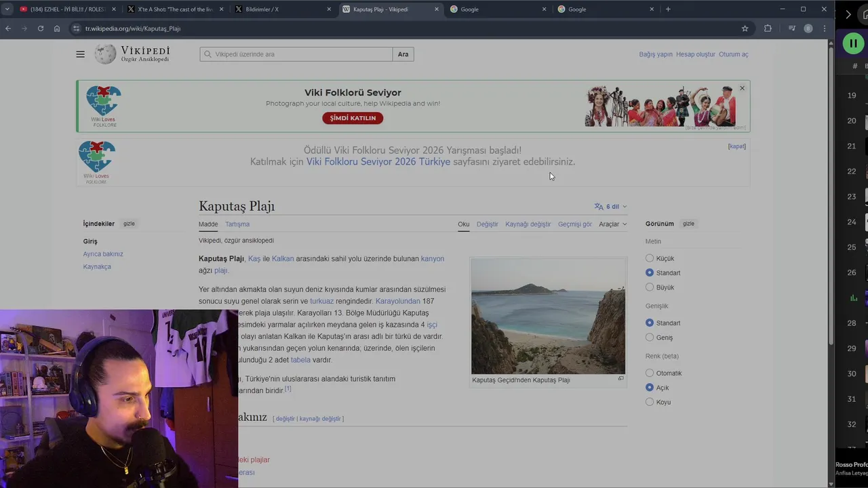Open Geçmişi gör history tab
The height and width of the screenshot is (488, 868).
point(575,224)
